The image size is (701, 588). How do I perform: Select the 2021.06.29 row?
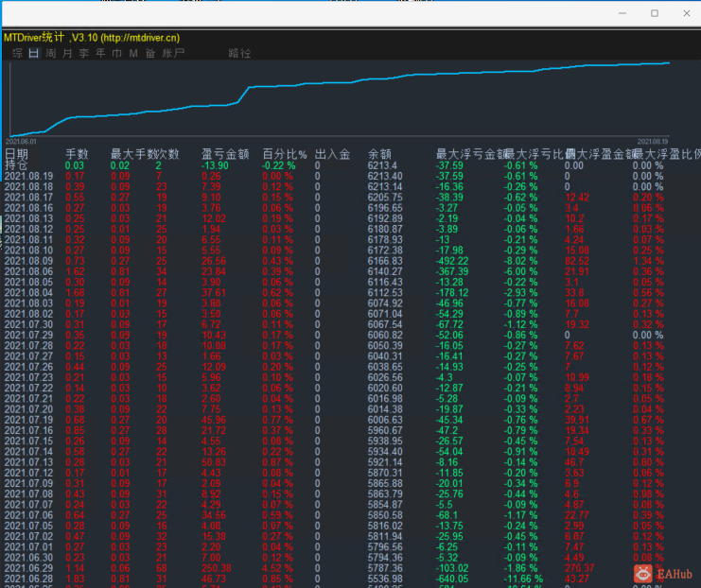pos(350,568)
